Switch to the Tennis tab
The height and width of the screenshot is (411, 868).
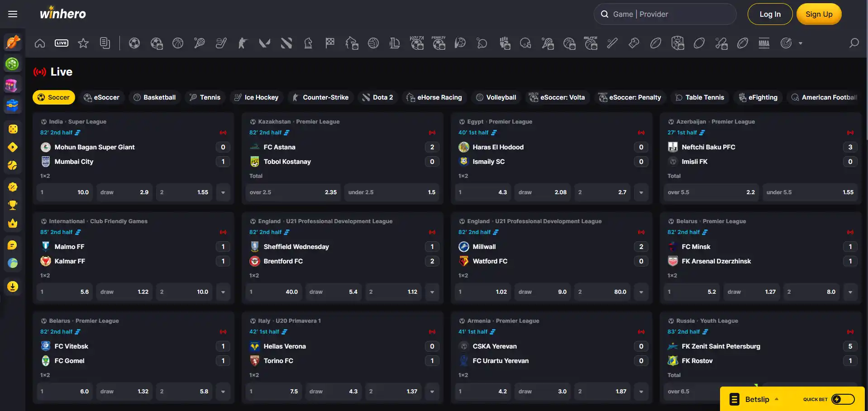(x=205, y=97)
